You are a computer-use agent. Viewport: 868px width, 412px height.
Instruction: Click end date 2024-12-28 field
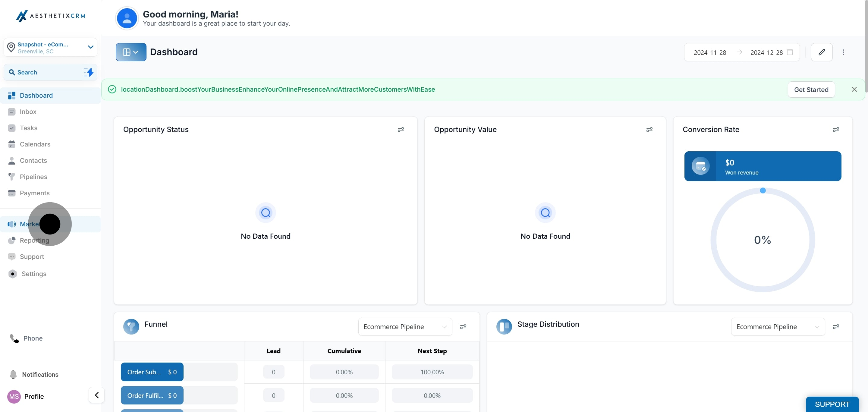tap(766, 52)
